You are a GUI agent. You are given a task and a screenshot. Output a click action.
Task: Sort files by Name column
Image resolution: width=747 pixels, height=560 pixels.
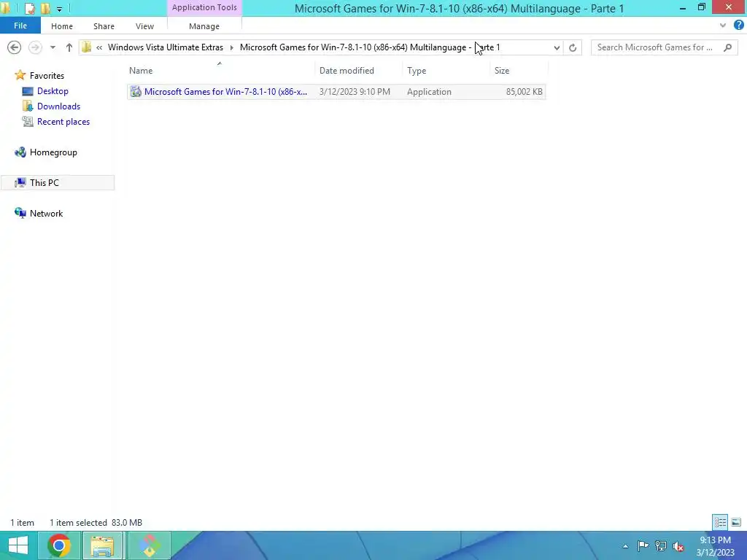click(x=141, y=71)
